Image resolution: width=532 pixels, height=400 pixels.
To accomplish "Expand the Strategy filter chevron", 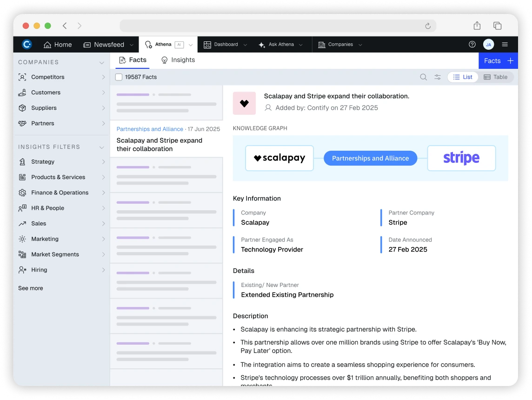I will tap(103, 162).
